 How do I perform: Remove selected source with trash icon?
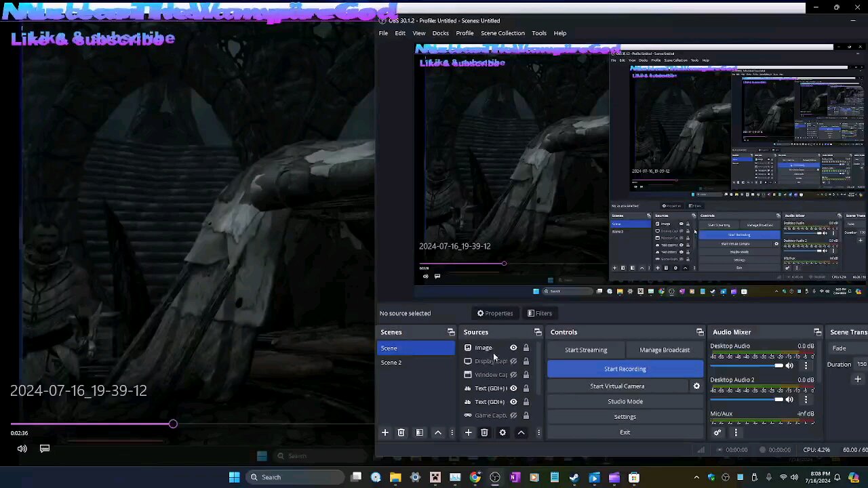pyautogui.click(x=484, y=432)
